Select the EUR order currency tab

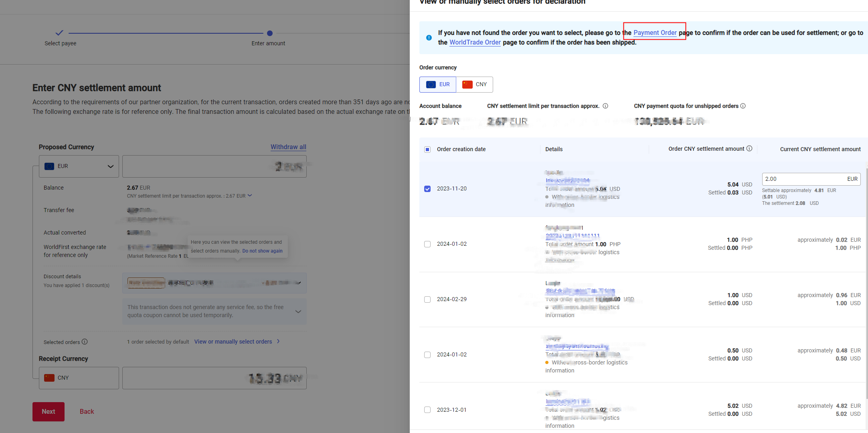438,85
